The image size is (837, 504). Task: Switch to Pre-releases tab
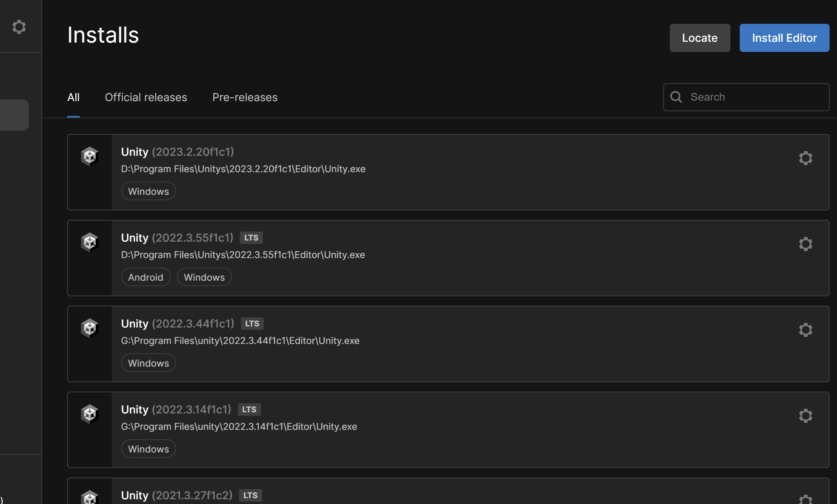point(245,97)
